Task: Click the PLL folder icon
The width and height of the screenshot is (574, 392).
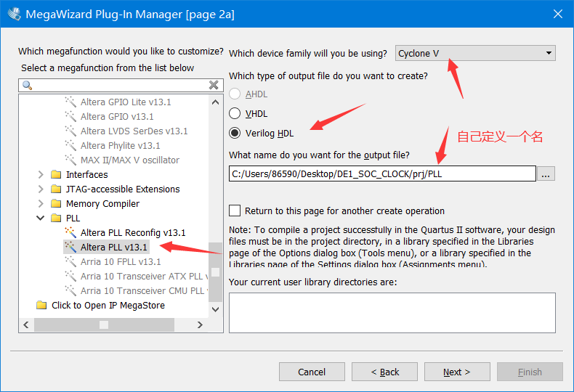Action: (56, 218)
